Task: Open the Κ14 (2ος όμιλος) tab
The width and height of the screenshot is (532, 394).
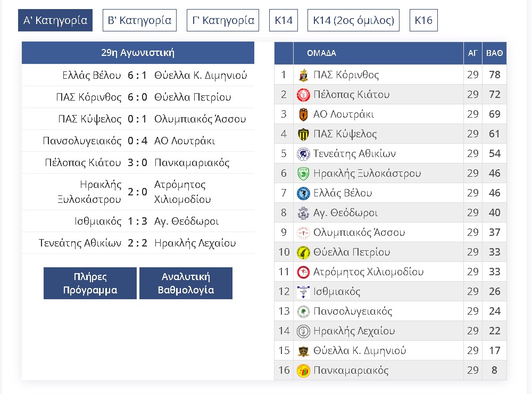Action: point(353,20)
